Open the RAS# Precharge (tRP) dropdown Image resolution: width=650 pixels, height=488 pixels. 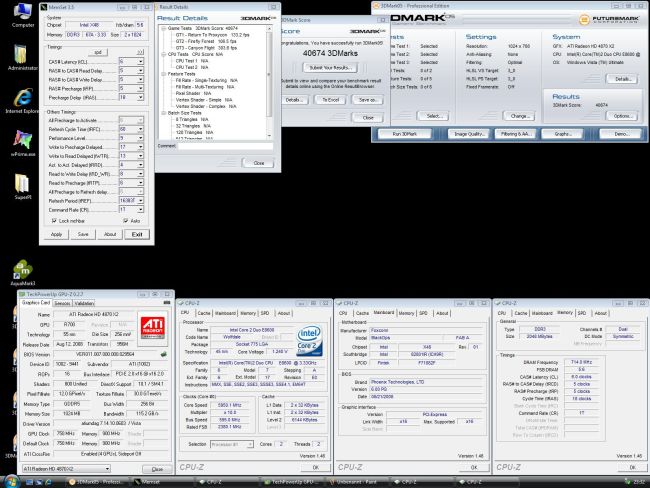click(x=131, y=88)
